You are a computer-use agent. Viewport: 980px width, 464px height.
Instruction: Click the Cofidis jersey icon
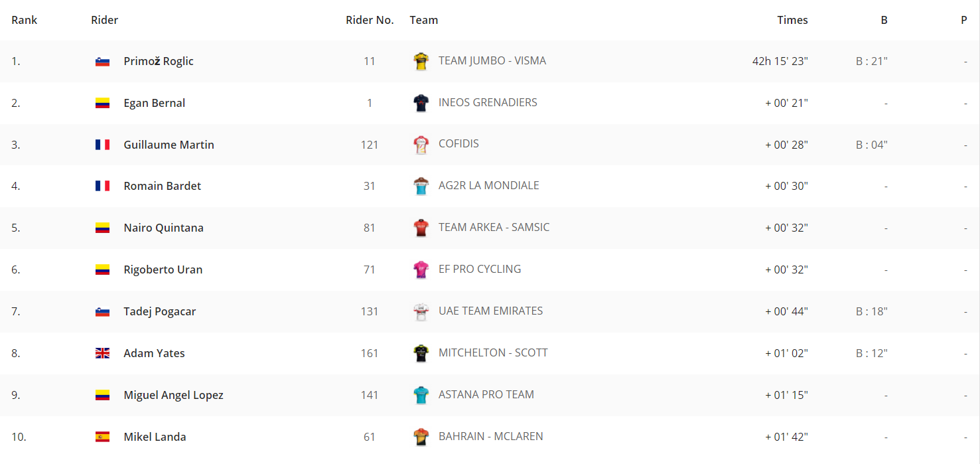[421, 145]
